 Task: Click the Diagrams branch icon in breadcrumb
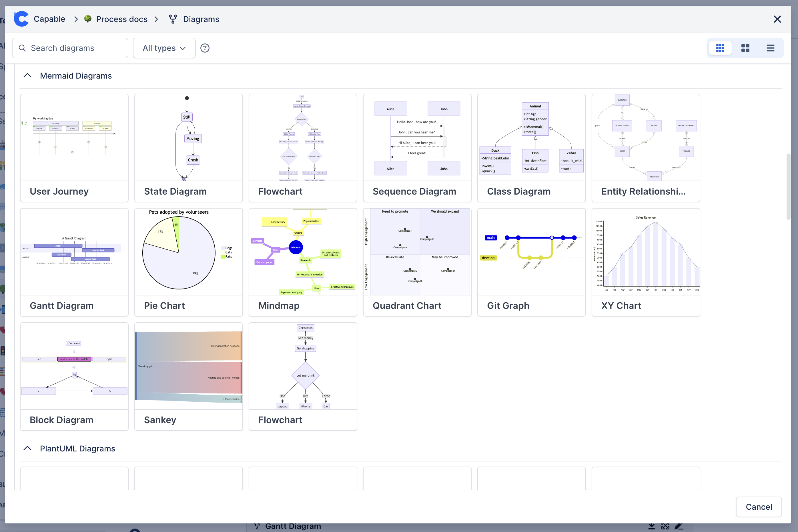tap(173, 19)
